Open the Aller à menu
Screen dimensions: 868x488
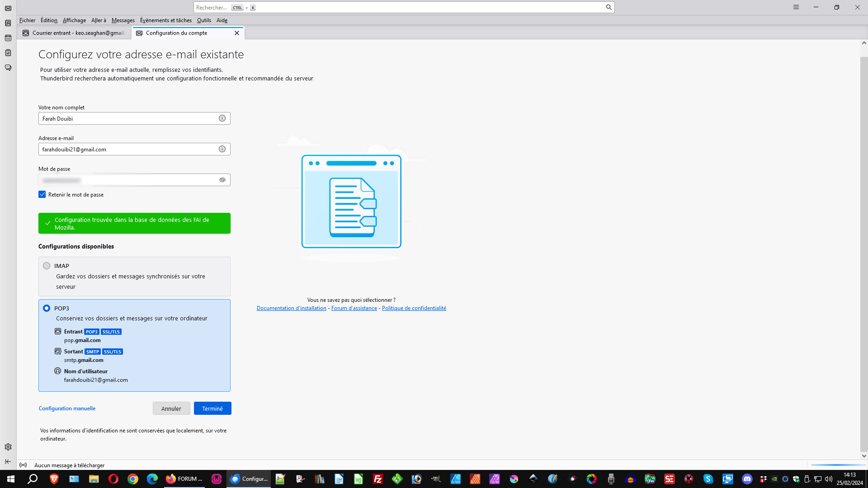tap(99, 20)
